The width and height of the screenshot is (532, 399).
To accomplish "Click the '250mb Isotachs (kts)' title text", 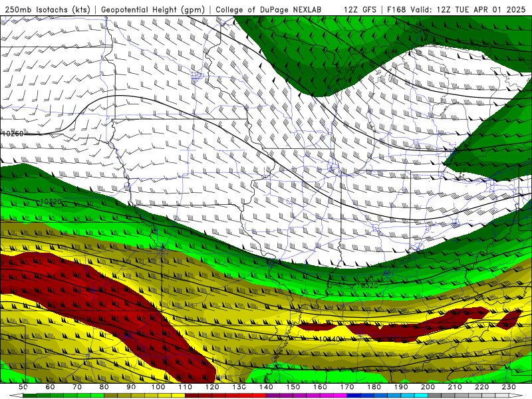I will 47,9.
